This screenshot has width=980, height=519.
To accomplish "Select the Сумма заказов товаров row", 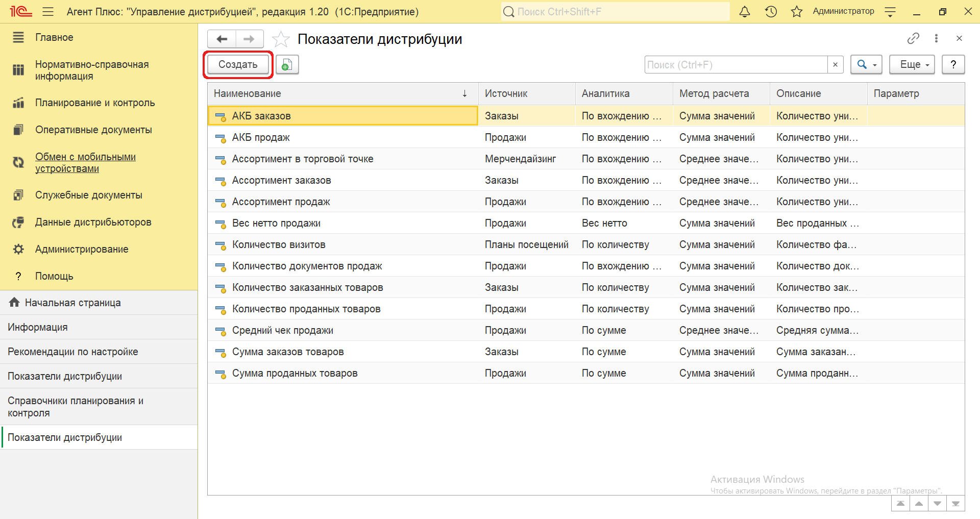I will [586, 352].
